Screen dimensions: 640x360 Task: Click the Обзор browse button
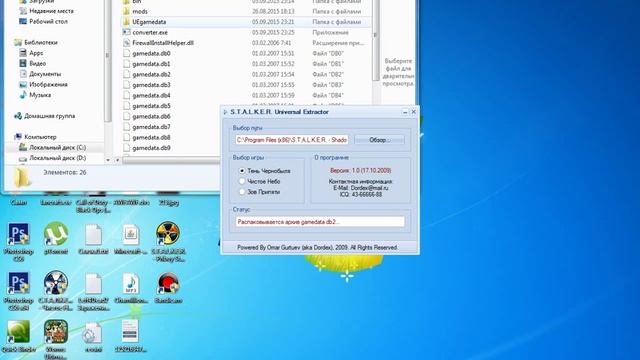tap(380, 140)
